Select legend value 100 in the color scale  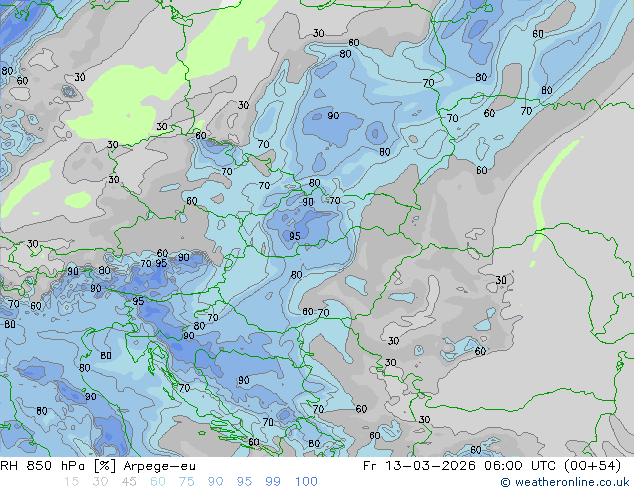click(306, 482)
